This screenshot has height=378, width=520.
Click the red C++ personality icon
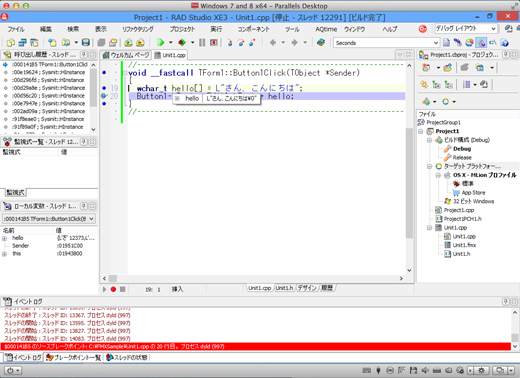[x=423, y=29]
